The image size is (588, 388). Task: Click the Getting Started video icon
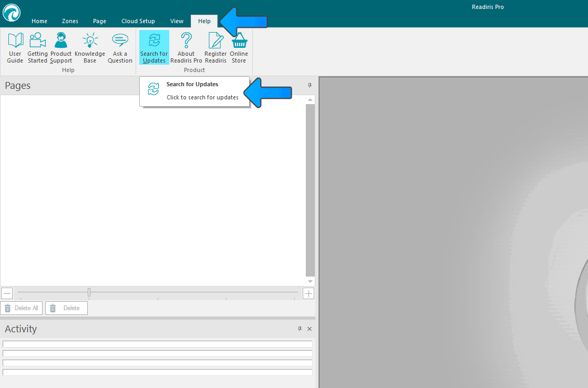[x=37, y=48]
